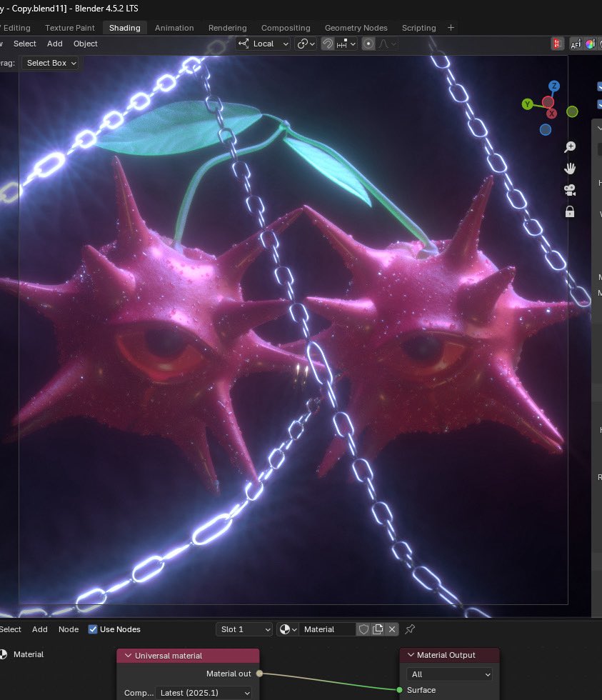
Task: Unlink the material with X button
Action: point(392,629)
